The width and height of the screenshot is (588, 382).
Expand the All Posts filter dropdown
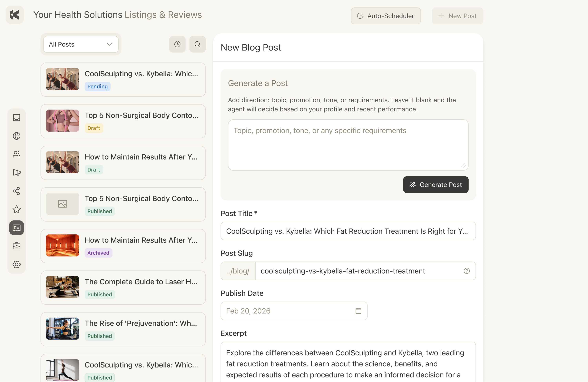[81, 44]
